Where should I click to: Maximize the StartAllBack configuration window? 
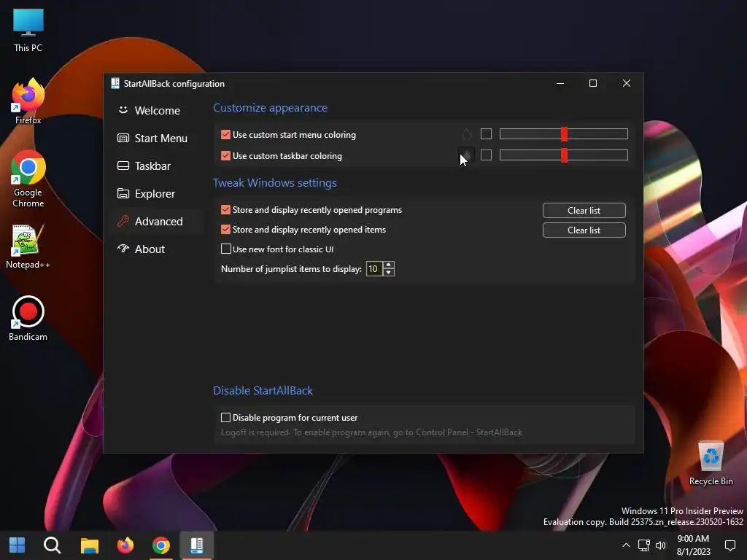[593, 83]
